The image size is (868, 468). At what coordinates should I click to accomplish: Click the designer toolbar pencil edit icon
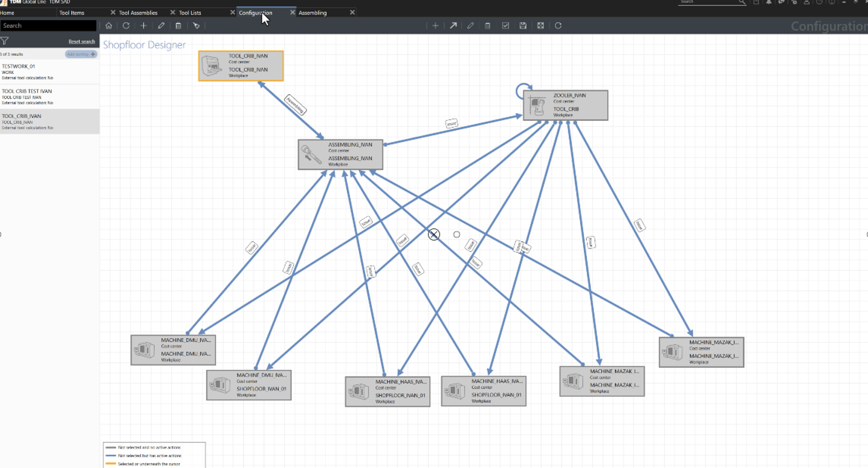point(470,25)
